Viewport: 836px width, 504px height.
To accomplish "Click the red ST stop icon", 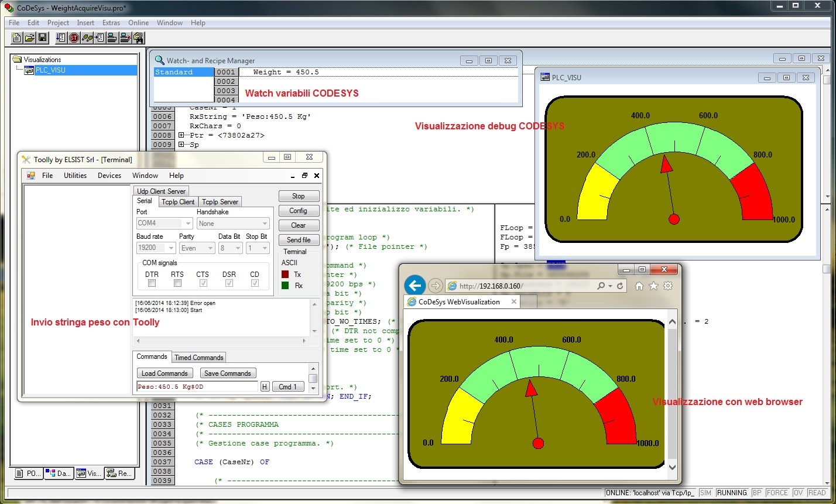I will click(74, 38).
